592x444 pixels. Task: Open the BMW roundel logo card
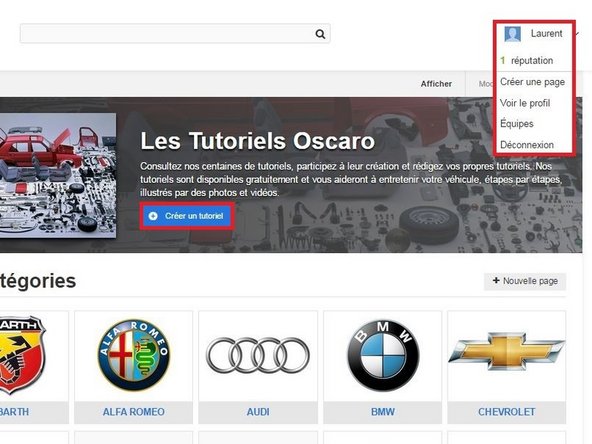pos(383,356)
